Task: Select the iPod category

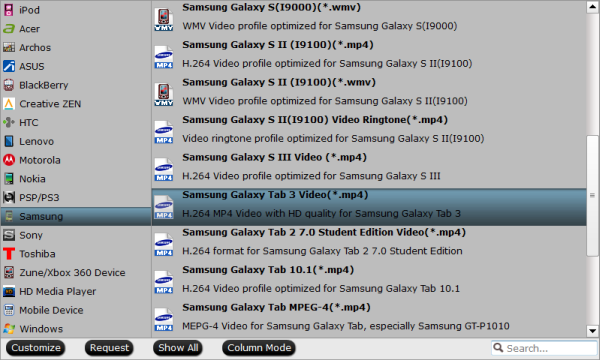Action: click(x=76, y=10)
